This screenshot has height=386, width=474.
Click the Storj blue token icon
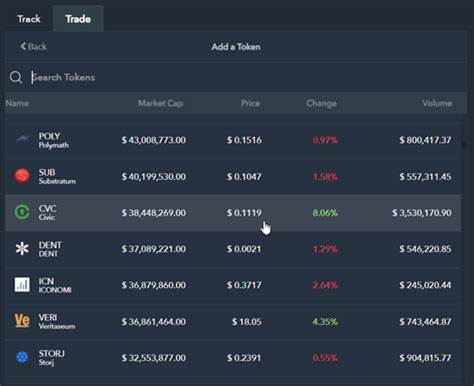pos(22,357)
